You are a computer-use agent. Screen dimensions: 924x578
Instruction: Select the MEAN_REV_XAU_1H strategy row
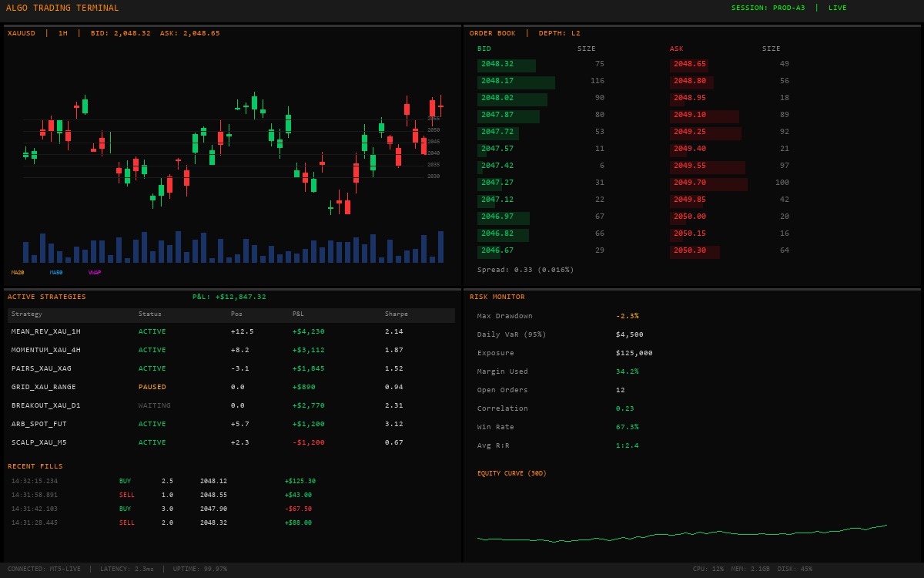46,331
